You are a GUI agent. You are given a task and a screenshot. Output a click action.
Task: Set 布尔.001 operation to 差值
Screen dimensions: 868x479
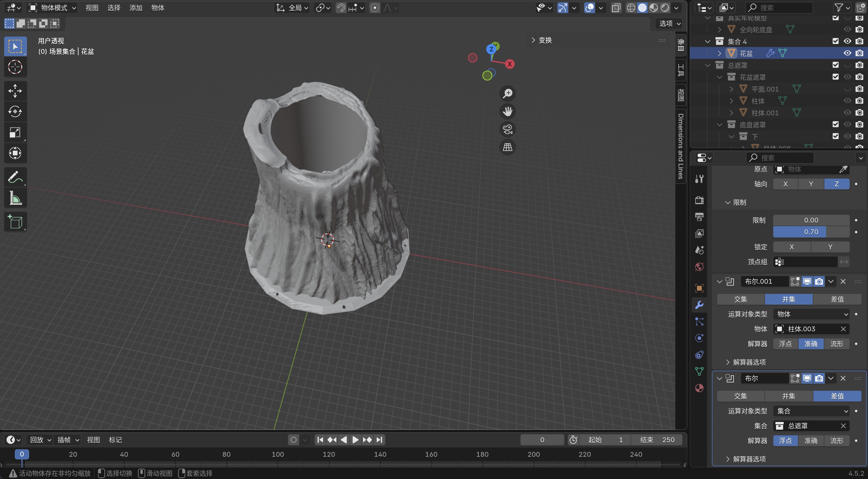[837, 299]
